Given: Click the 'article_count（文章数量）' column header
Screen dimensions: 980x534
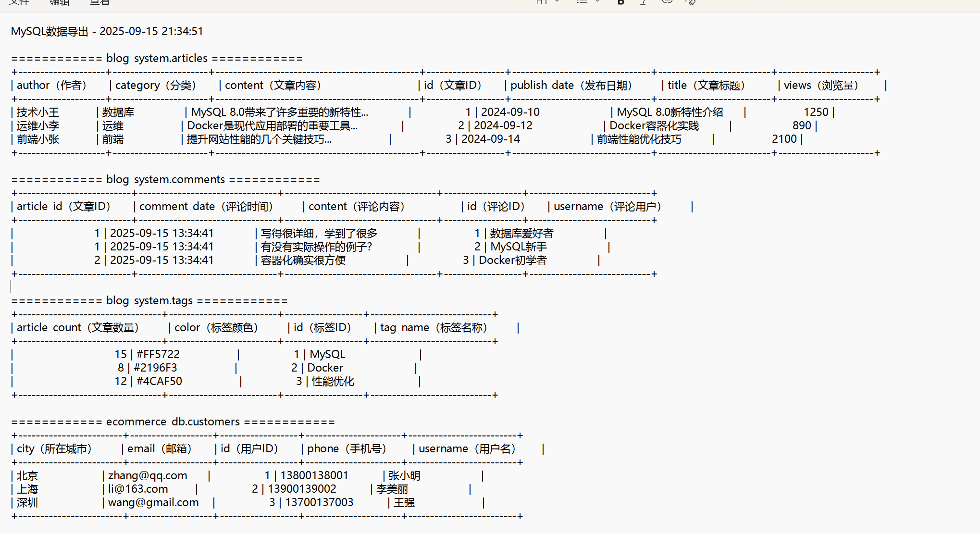Looking at the screenshot, I should [x=78, y=327].
